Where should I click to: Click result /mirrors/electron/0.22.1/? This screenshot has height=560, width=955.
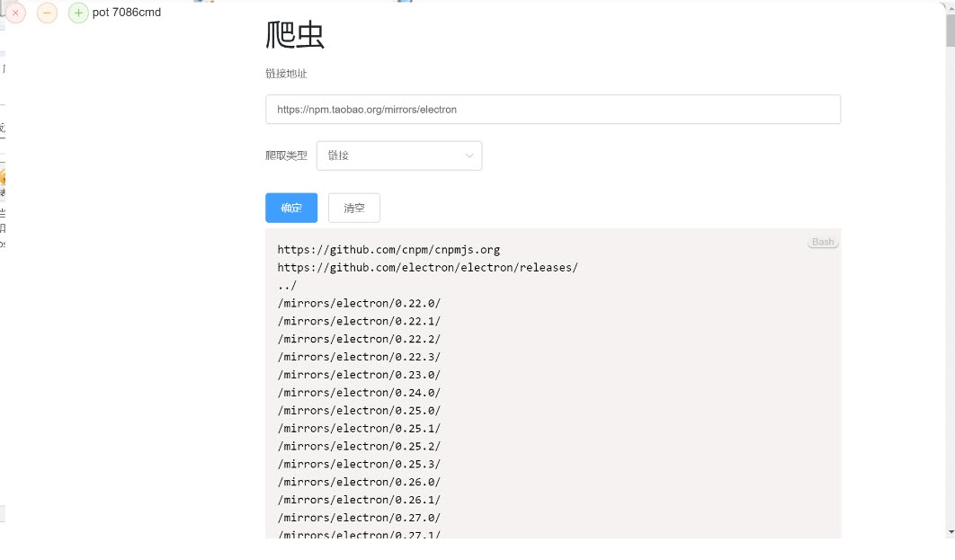[359, 321]
